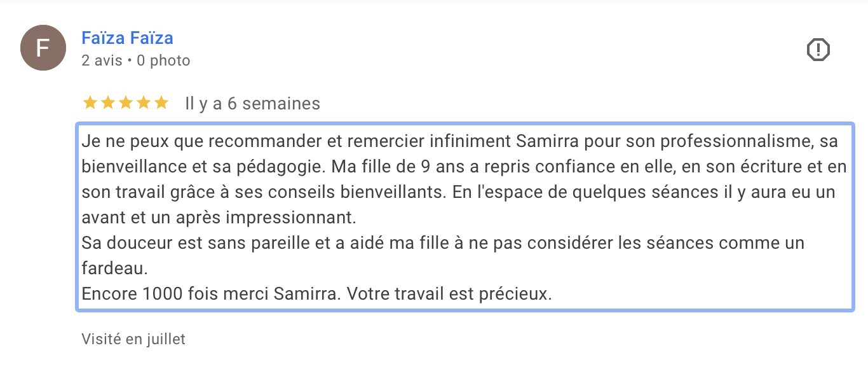Open the Faïza Faïza reviewer profile link
Screen dimensions: 868x383
click(x=127, y=38)
